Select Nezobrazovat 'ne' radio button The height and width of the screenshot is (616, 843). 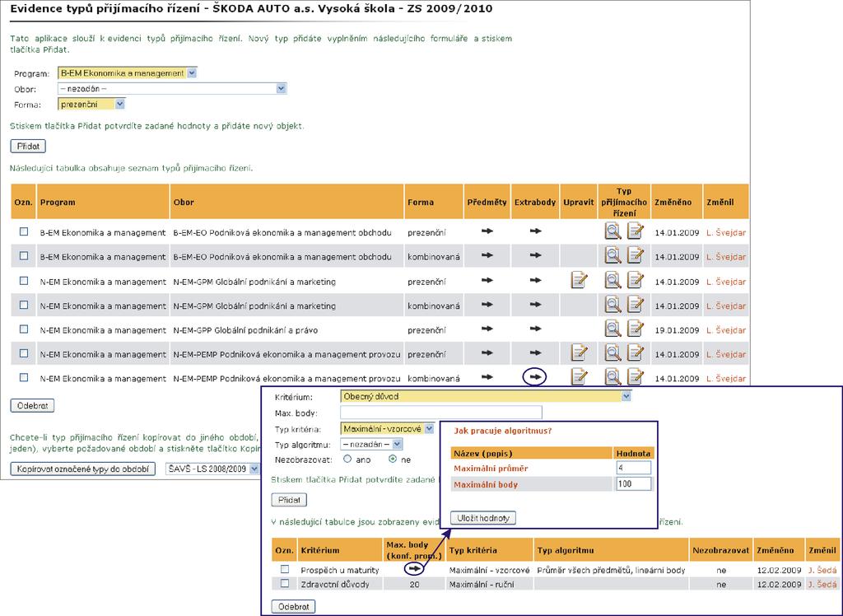coord(393,459)
